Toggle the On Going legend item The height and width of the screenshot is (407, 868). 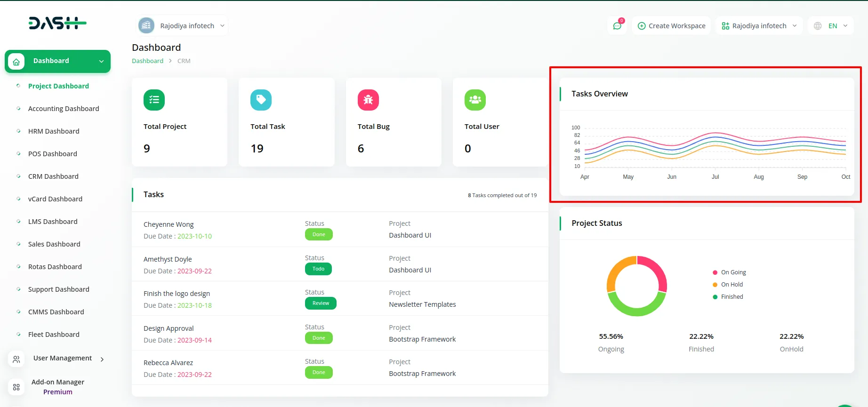pos(733,272)
